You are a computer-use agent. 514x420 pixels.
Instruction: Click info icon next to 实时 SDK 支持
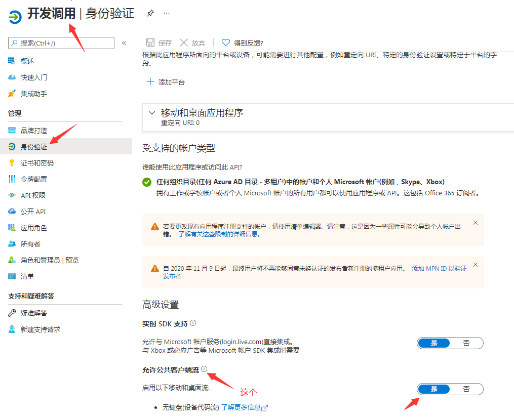(193, 323)
